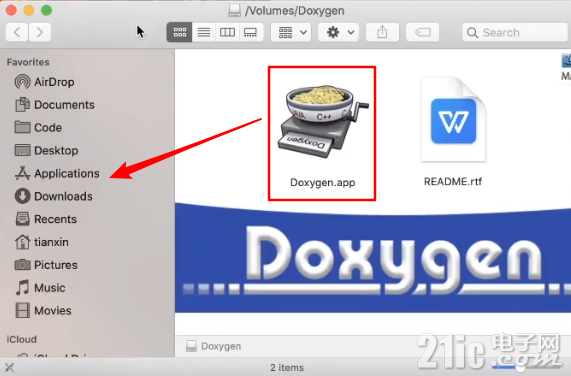Viewport: 571px width, 376px height.
Task: Go forward with the right chevron
Action: pos(39,32)
